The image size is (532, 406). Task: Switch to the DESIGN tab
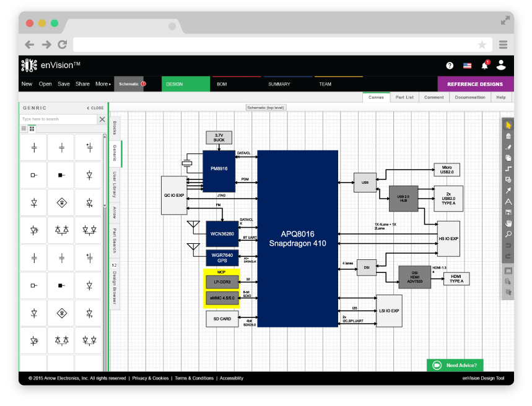coord(186,84)
